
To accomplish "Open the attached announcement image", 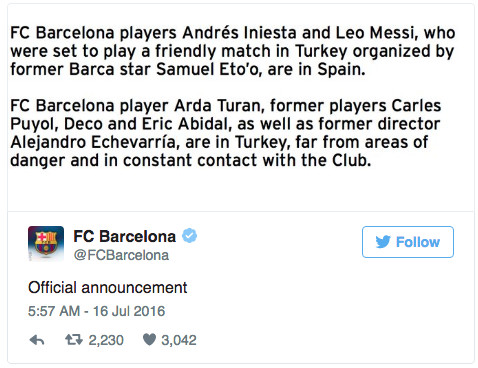I will pyautogui.click(x=241, y=107).
